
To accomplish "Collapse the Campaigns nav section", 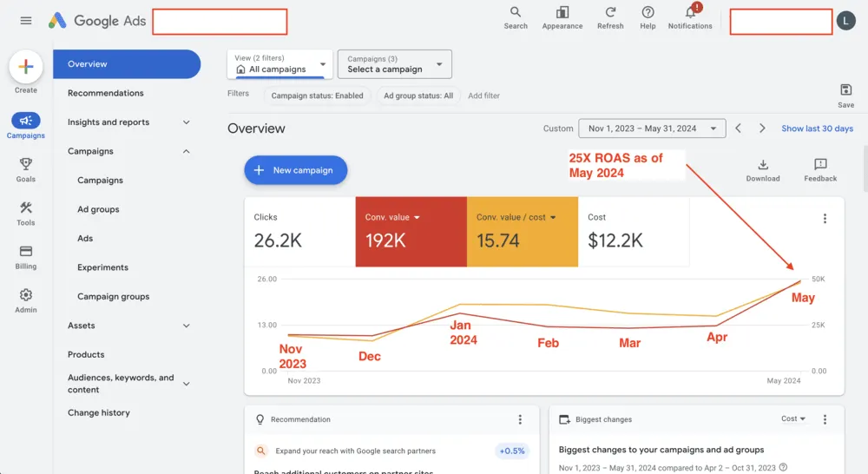I will (186, 151).
